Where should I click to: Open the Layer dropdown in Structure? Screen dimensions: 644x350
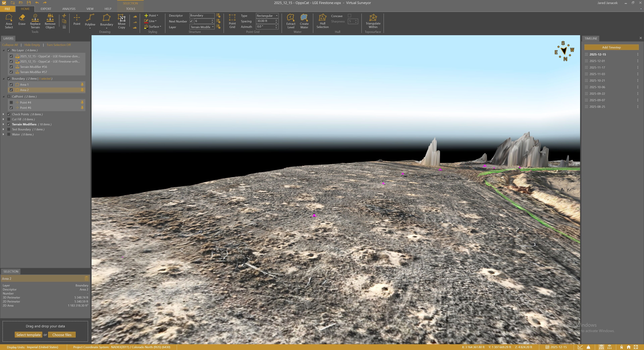(202, 27)
